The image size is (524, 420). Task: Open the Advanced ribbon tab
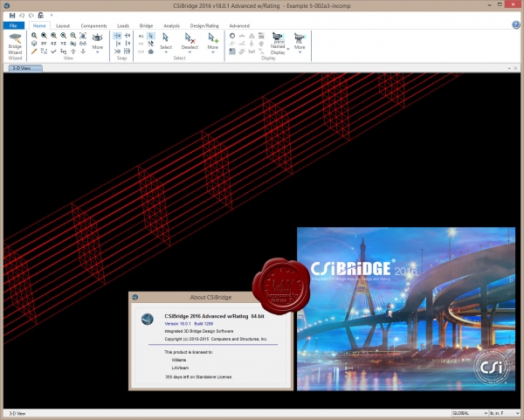click(x=239, y=25)
